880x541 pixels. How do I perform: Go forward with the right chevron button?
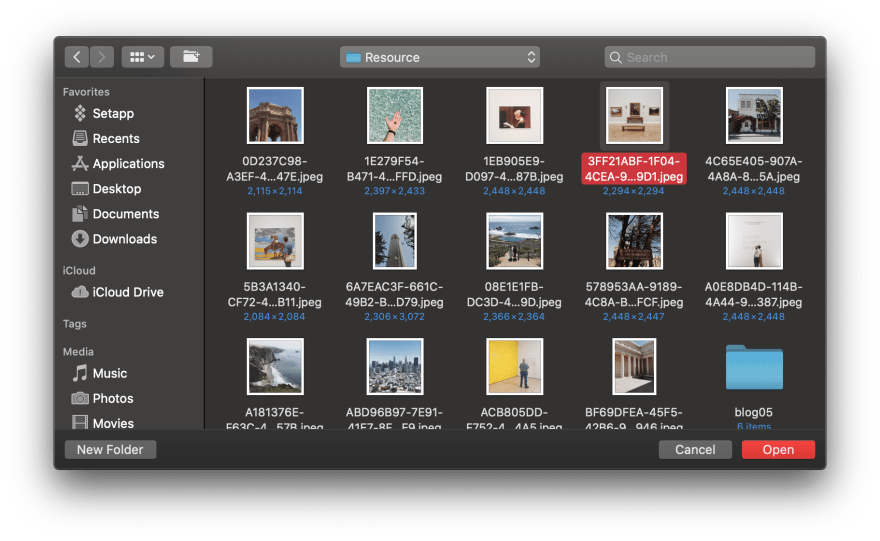click(102, 57)
